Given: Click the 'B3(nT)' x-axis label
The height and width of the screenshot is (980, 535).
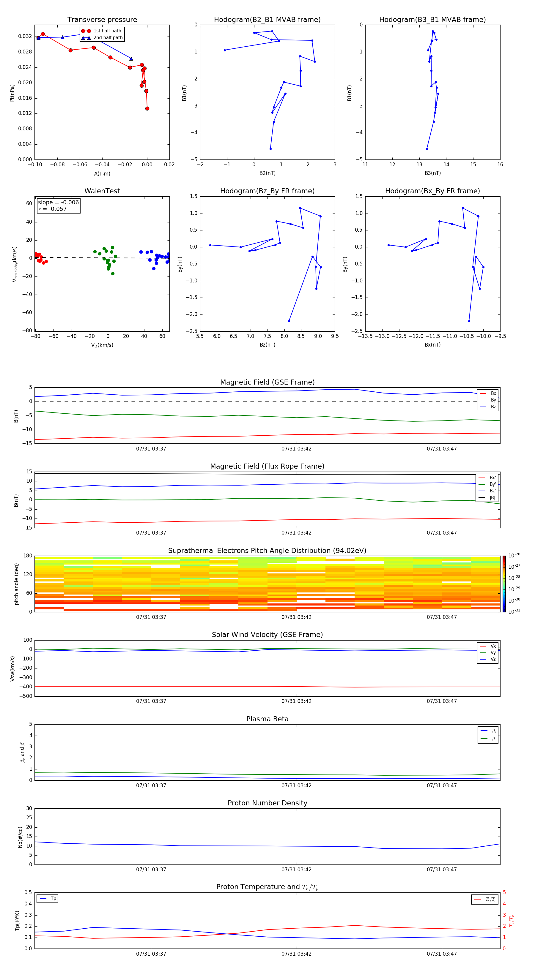Looking at the screenshot, I should tap(432, 173).
